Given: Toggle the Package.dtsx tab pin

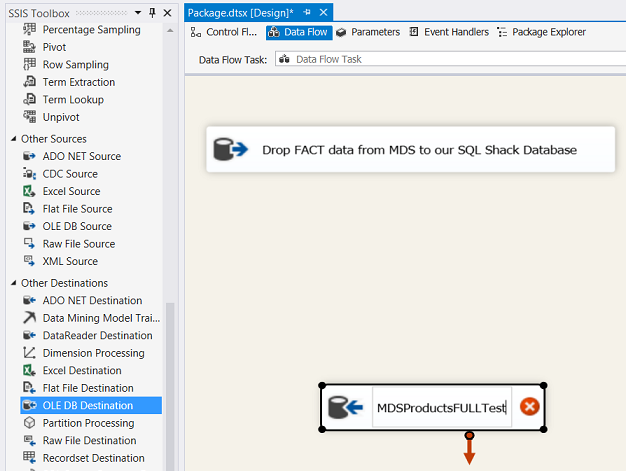Looking at the screenshot, I should [307, 12].
